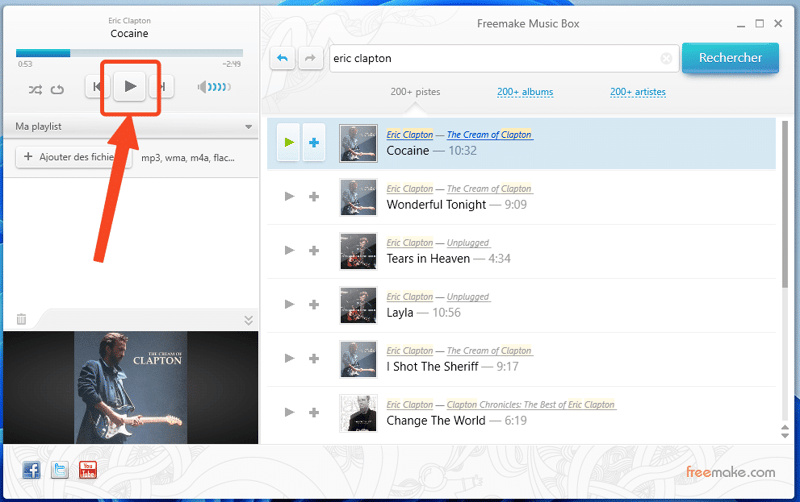Viewport: 800px width, 502px height.
Task: Delete playlist items with trash icon
Action: point(21,319)
